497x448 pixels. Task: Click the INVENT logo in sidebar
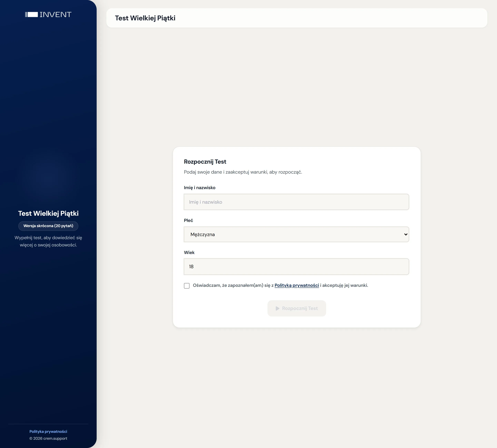(x=48, y=14)
